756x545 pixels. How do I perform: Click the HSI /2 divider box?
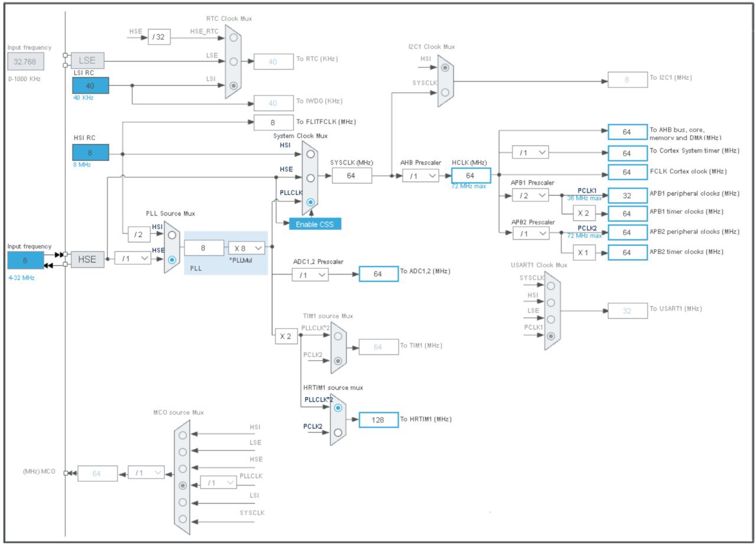[x=139, y=234]
